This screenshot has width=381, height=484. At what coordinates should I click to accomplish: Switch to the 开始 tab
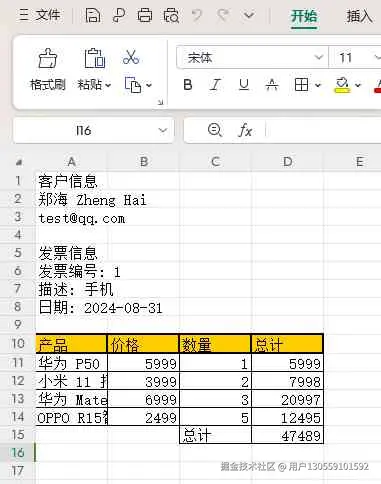304,16
